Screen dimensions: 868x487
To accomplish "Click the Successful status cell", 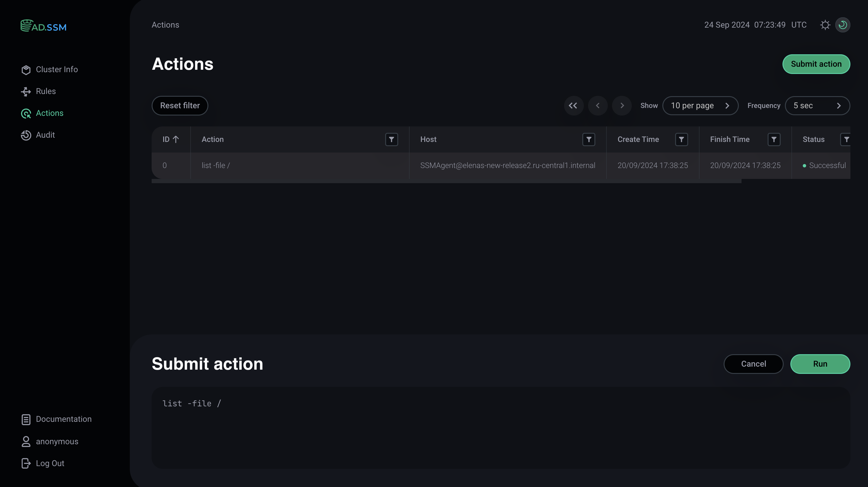I will [x=821, y=165].
